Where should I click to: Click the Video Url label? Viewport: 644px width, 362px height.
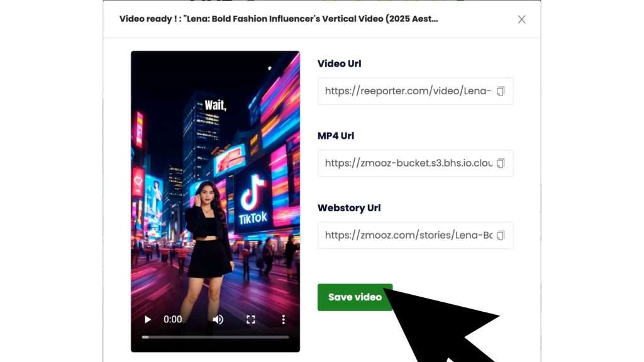(339, 63)
